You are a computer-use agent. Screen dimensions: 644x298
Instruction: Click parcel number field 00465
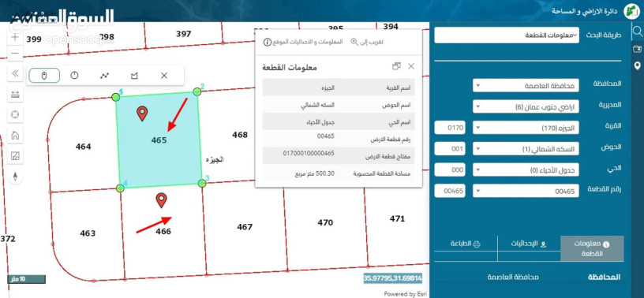(x=450, y=191)
